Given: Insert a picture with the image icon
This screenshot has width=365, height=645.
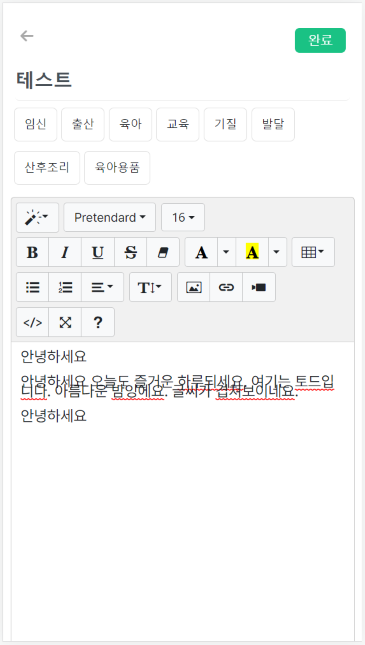Looking at the screenshot, I should [193, 287].
